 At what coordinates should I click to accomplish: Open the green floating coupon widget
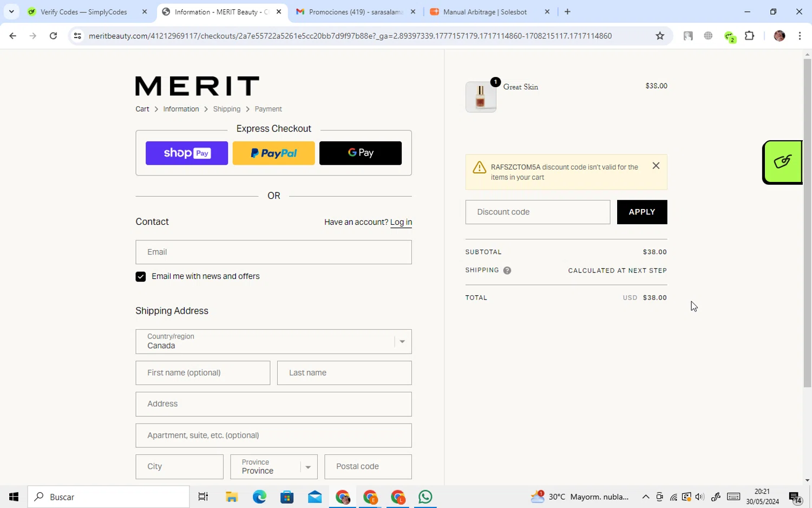pyautogui.click(x=782, y=162)
